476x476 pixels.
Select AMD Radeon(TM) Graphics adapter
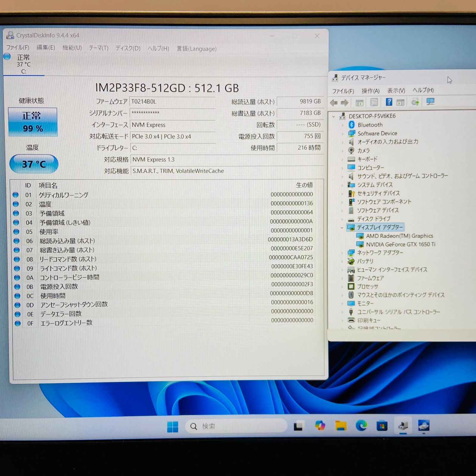click(399, 236)
